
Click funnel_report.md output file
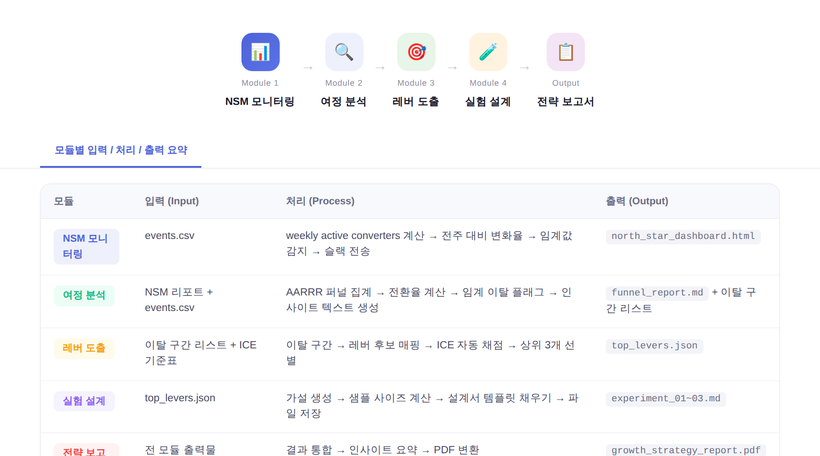coord(657,293)
